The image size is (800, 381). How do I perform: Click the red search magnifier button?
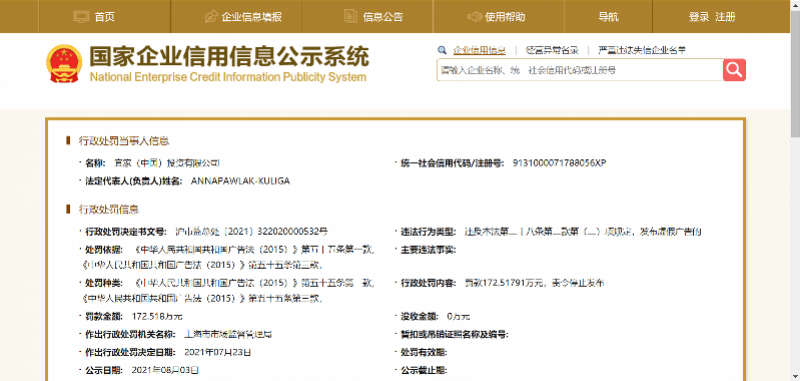734,70
